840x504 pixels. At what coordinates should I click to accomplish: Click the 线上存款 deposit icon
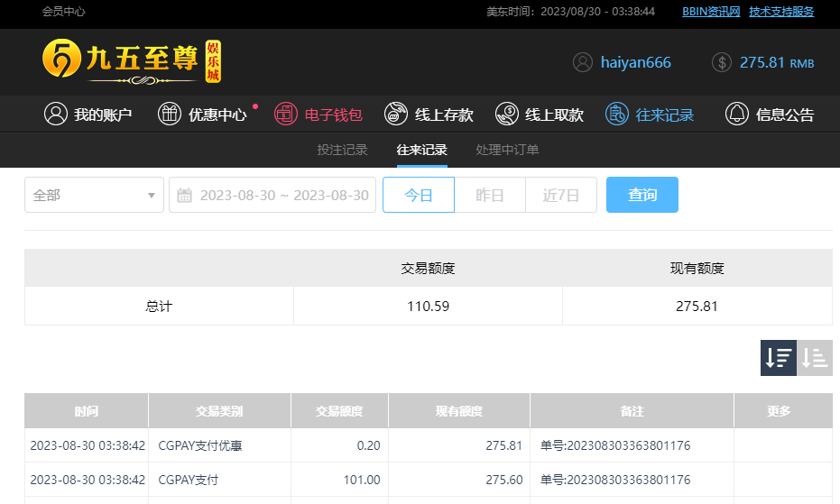[396, 115]
